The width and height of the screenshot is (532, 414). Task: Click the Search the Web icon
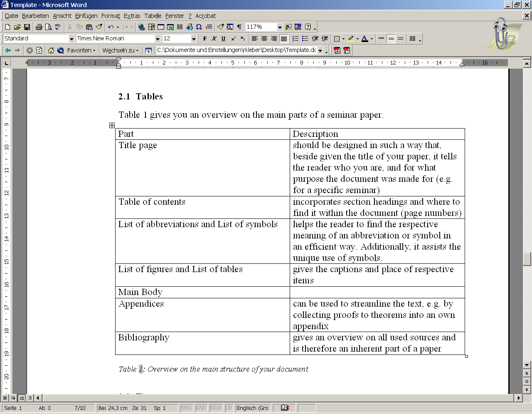point(61,50)
